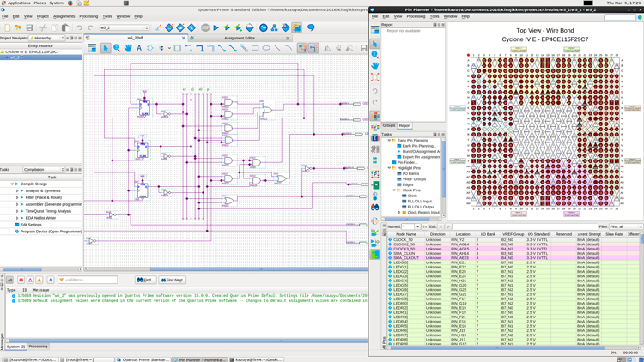Select the Text tool 'A' in schematic toolbar
This screenshot has height=362, width=644.
(x=139, y=48)
